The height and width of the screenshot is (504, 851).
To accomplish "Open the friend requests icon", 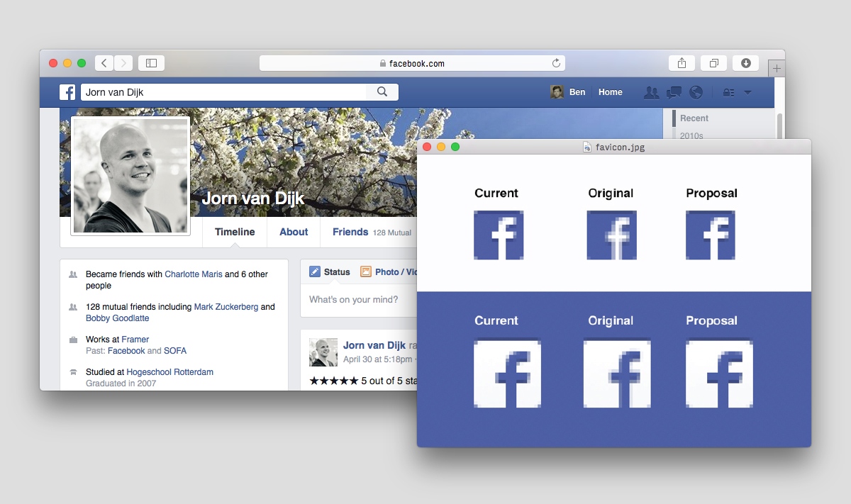I will [x=650, y=92].
